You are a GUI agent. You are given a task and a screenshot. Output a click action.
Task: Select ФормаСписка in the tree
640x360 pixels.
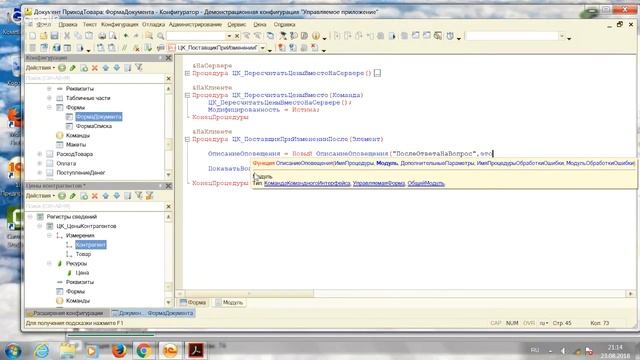93,126
